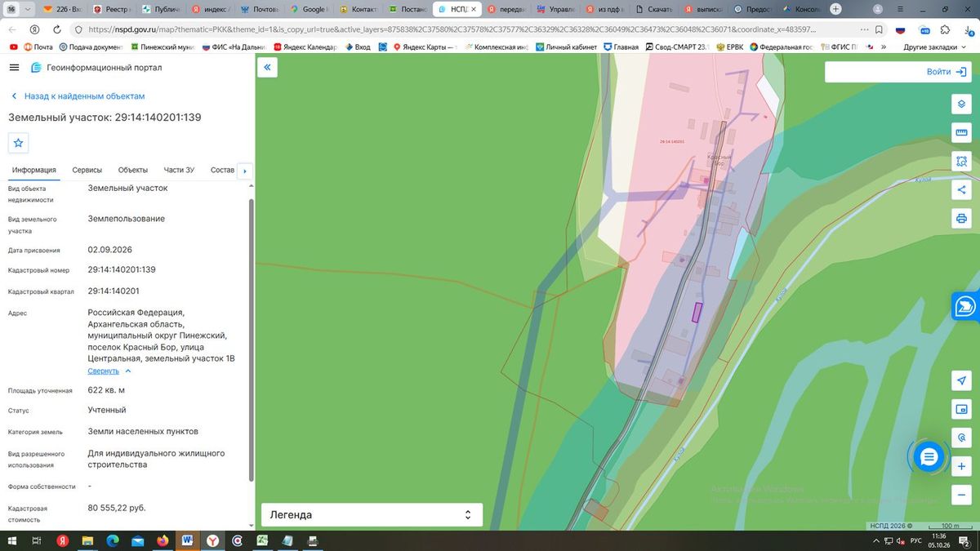Add the land plot to favorites (star)
Image resolution: width=980 pixels, height=551 pixels.
coord(19,143)
